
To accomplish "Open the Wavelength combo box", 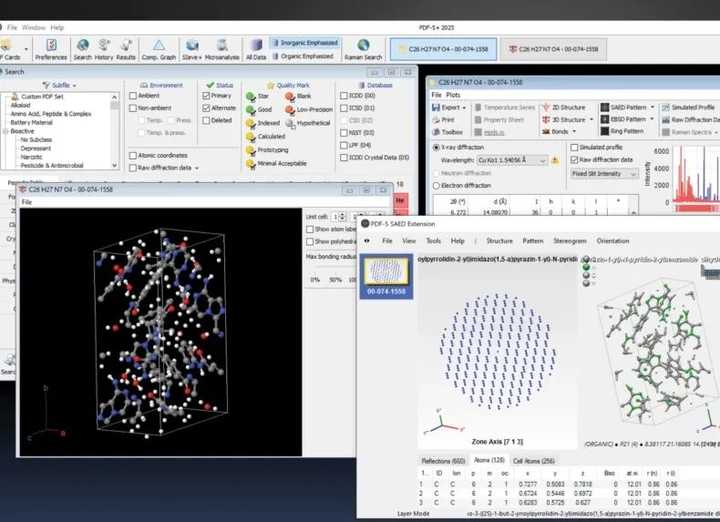I will (x=512, y=161).
